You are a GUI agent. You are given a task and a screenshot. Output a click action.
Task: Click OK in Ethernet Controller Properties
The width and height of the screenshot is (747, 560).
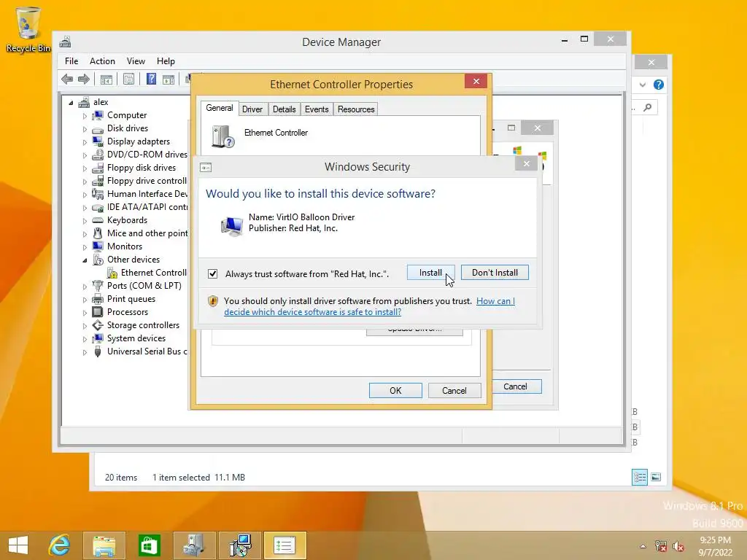coord(395,391)
